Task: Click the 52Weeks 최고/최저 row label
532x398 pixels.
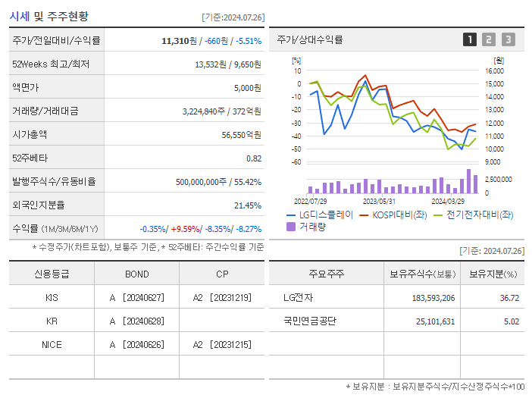Action: [x=51, y=64]
